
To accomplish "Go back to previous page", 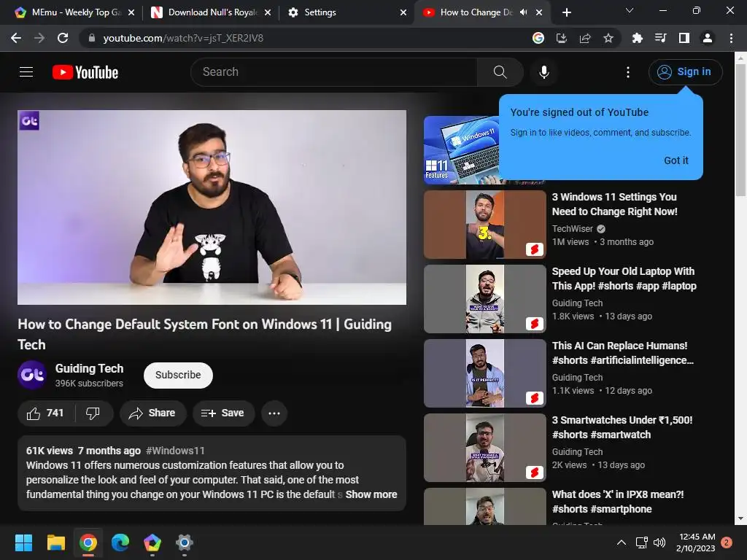I will (x=16, y=38).
